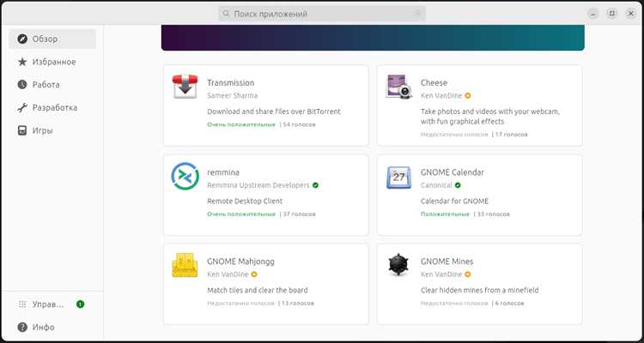Screen dimensions: 644x343
Task: Click the wrench icon for Разработка
Action: [x=22, y=108]
